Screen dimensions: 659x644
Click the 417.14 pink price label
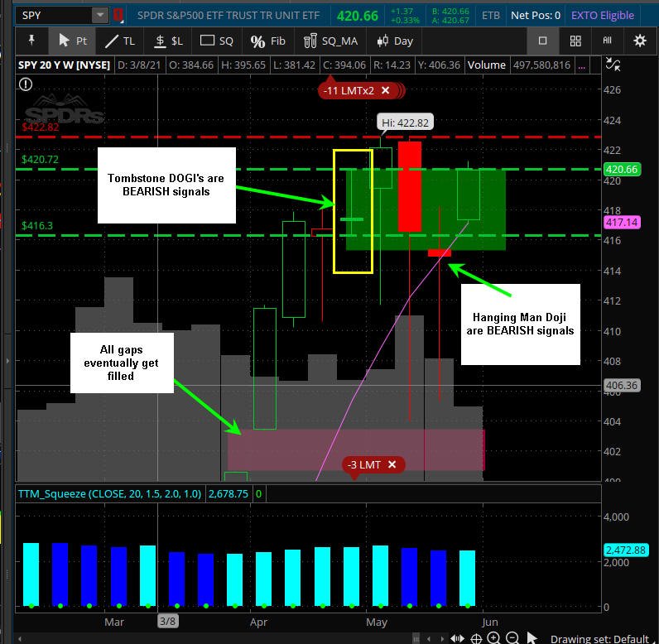(x=622, y=222)
